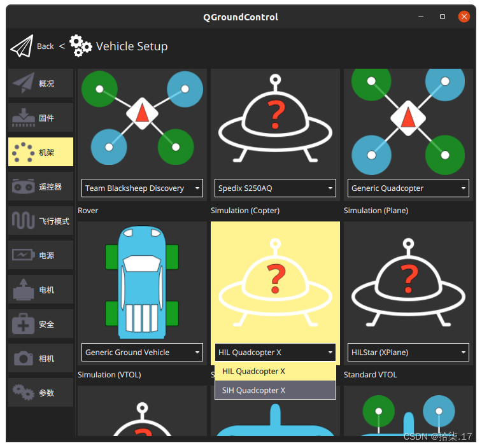
Task: Open the 相机 camera settings icon
Action: [x=24, y=358]
